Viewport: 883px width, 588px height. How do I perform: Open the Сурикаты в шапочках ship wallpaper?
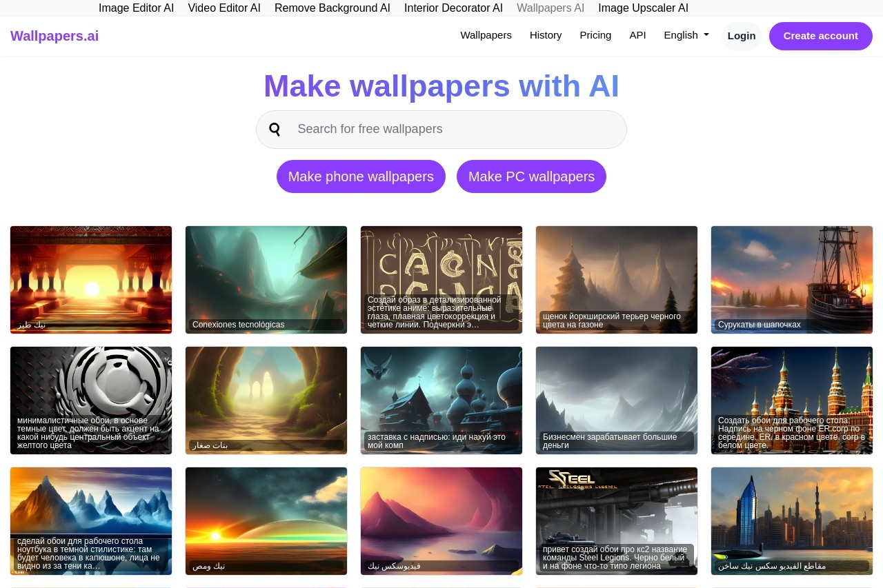coord(792,280)
